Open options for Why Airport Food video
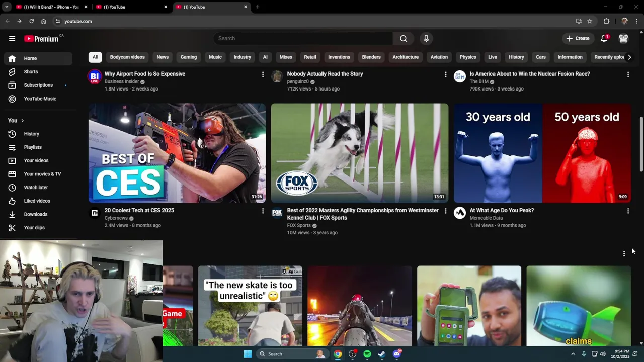This screenshot has height=362, width=644. click(x=263, y=74)
